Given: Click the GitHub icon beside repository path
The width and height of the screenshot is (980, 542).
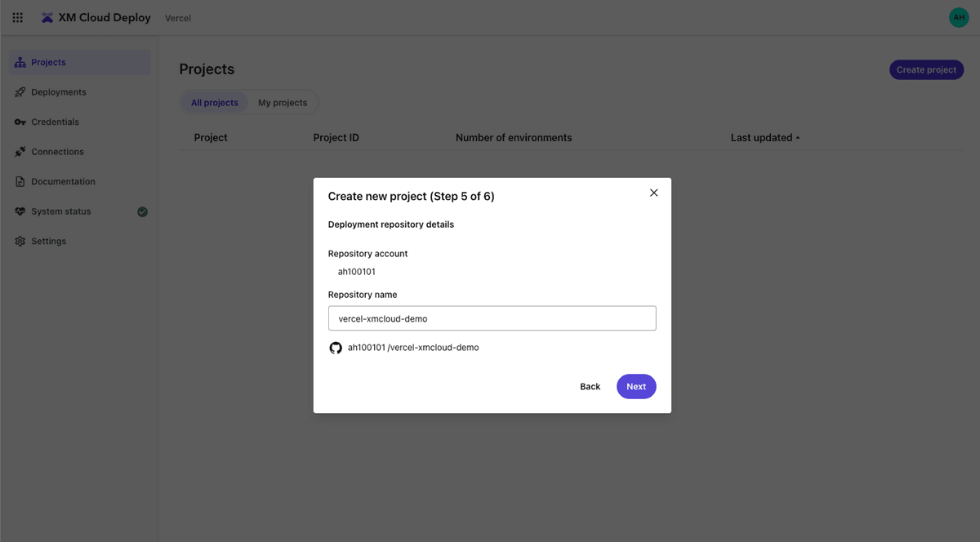Looking at the screenshot, I should [x=336, y=348].
